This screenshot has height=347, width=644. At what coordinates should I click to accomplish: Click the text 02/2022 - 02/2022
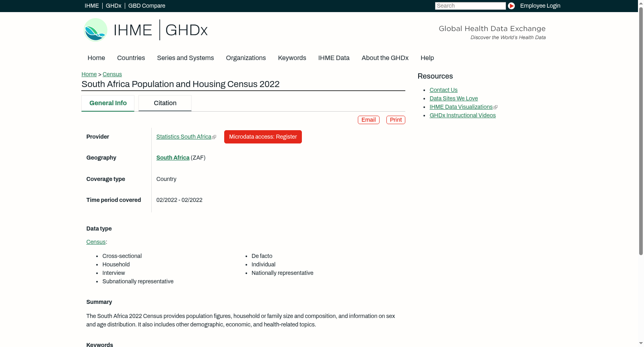pyautogui.click(x=180, y=200)
